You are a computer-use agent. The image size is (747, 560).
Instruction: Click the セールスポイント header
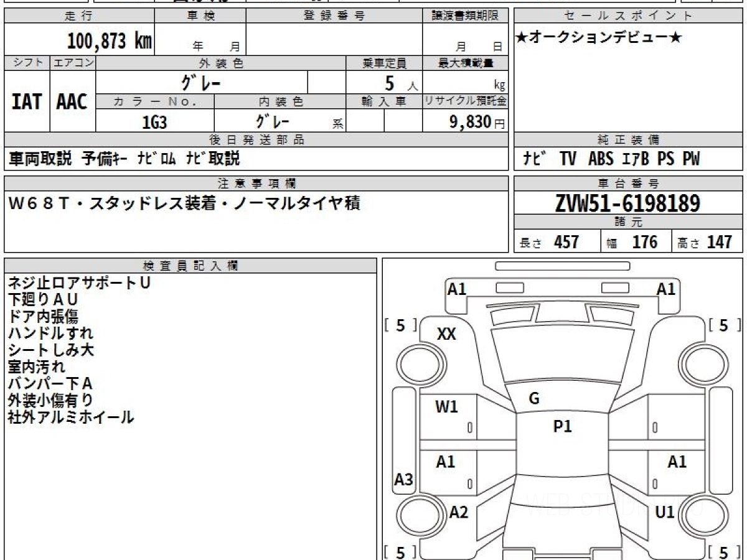[628, 16]
